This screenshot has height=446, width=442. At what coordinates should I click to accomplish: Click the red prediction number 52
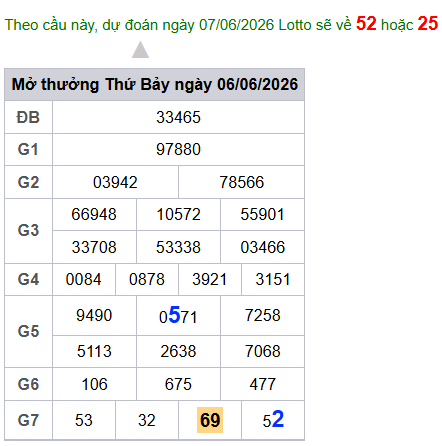coord(366,24)
